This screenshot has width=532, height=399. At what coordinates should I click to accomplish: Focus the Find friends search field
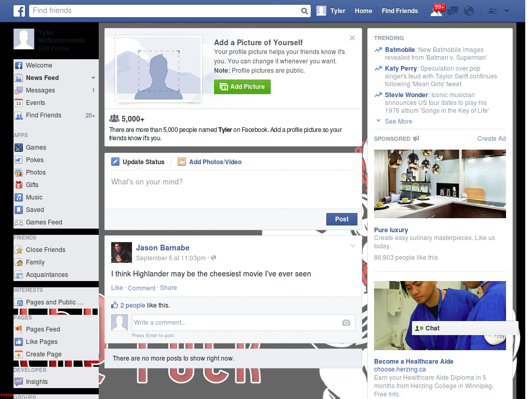165,11
